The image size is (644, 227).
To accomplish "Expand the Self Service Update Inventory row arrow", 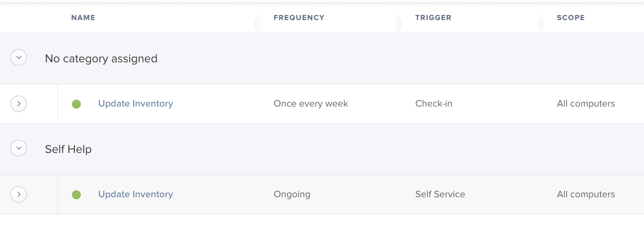I will pyautogui.click(x=19, y=195).
